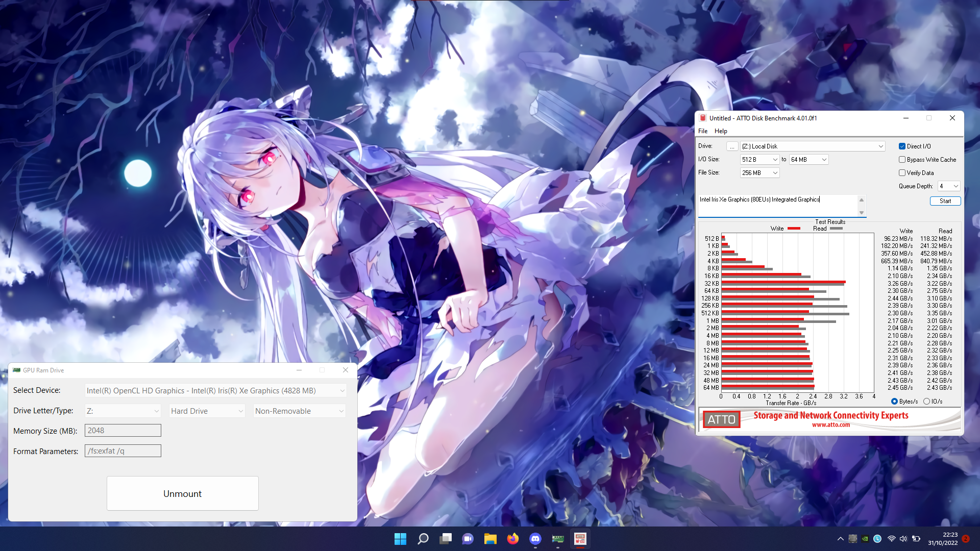
Task: Click the 2.43 GB/s read result for 64 MB
Action: point(939,388)
